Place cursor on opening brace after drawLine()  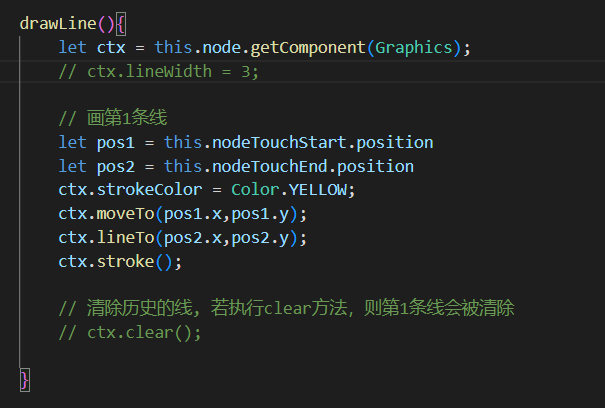click(125, 21)
